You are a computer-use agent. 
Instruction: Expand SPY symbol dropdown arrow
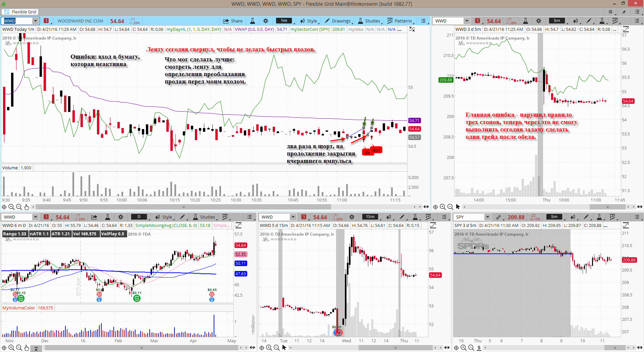(x=488, y=217)
